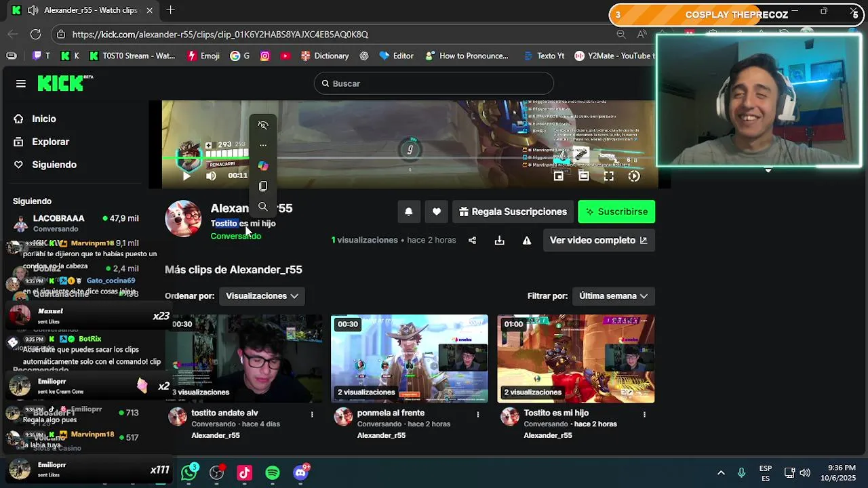Toggle fullscreen in the video player
868x488 pixels.
pyautogui.click(x=608, y=176)
